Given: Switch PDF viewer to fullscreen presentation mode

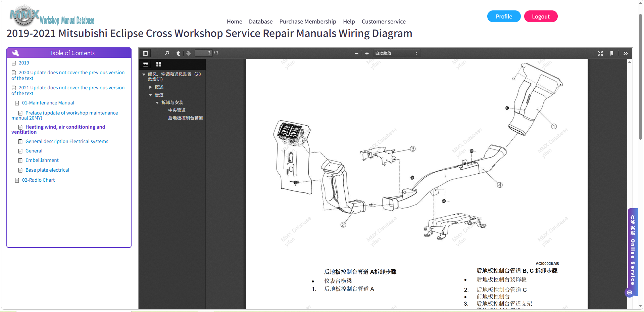Looking at the screenshot, I should pyautogui.click(x=600, y=53).
